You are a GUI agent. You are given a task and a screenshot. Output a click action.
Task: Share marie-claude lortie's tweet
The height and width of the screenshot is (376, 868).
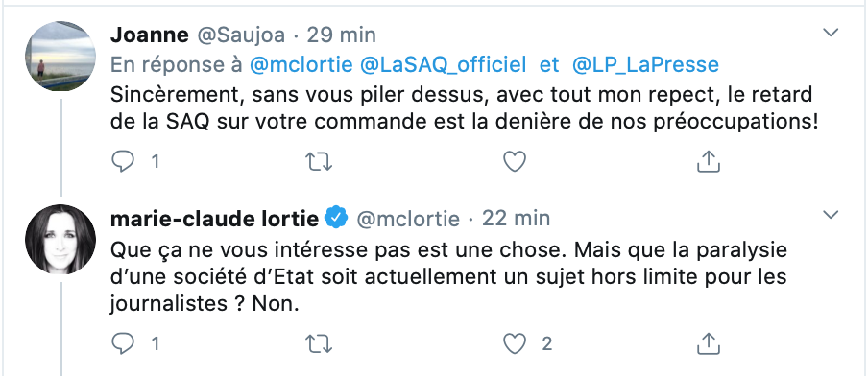click(x=708, y=343)
